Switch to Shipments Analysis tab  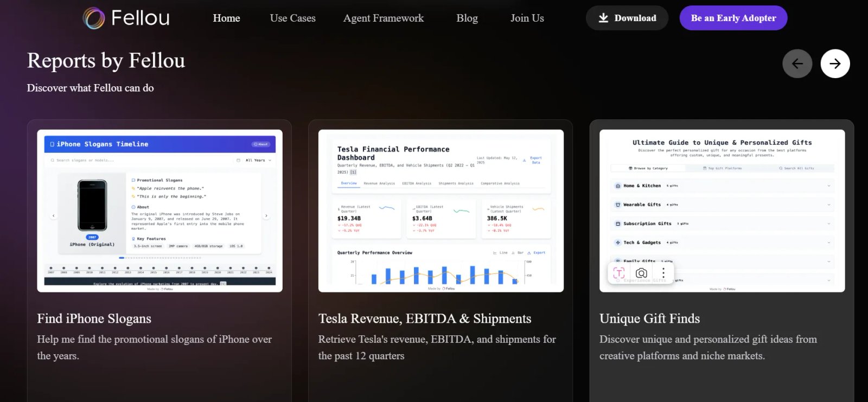[x=456, y=183]
